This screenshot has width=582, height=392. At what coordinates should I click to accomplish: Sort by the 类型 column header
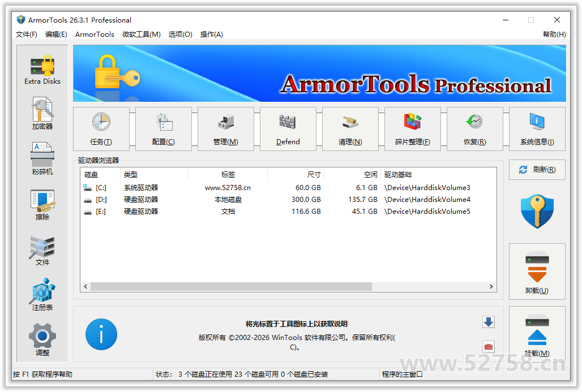[154, 174]
